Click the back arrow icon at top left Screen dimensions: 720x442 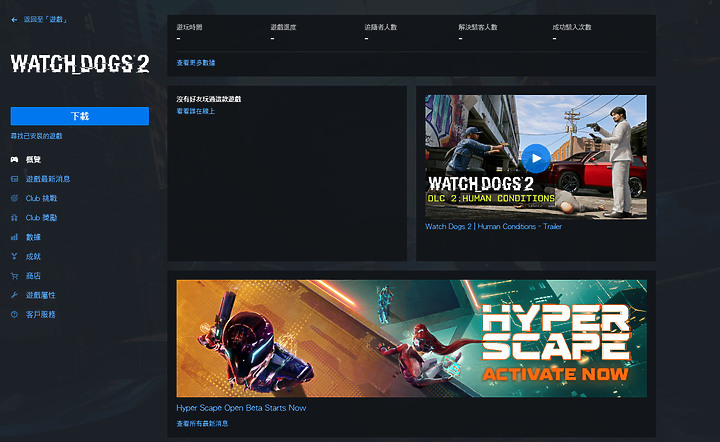[14, 20]
